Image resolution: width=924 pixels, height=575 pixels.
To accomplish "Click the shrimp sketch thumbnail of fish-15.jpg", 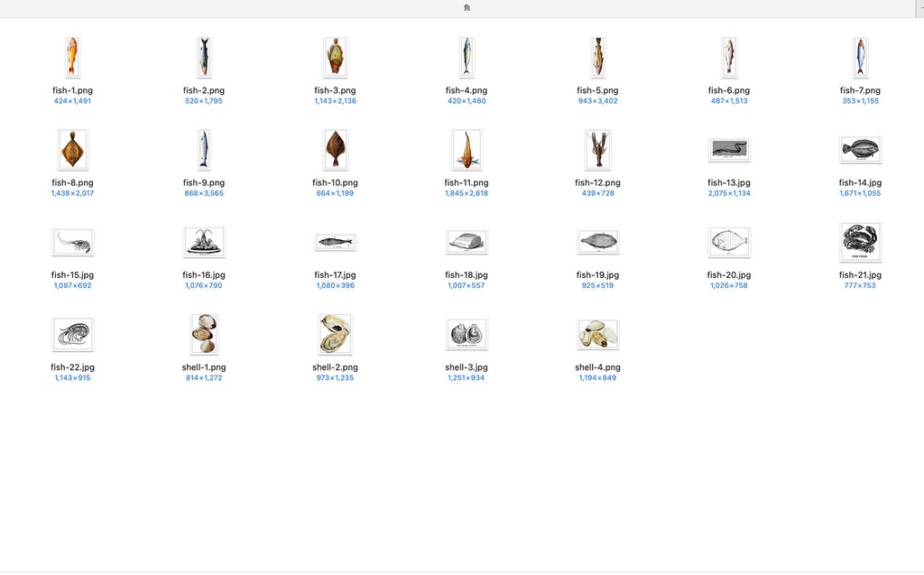I will click(x=73, y=243).
